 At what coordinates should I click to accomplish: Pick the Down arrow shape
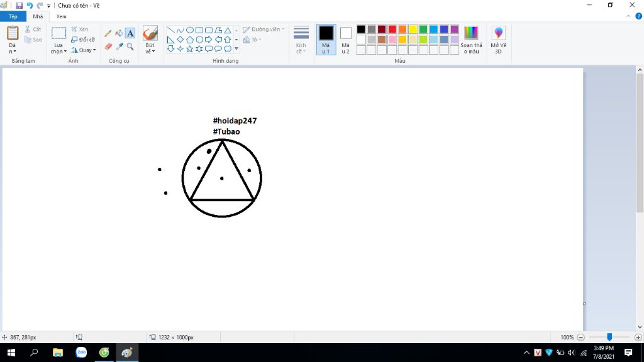[171, 49]
